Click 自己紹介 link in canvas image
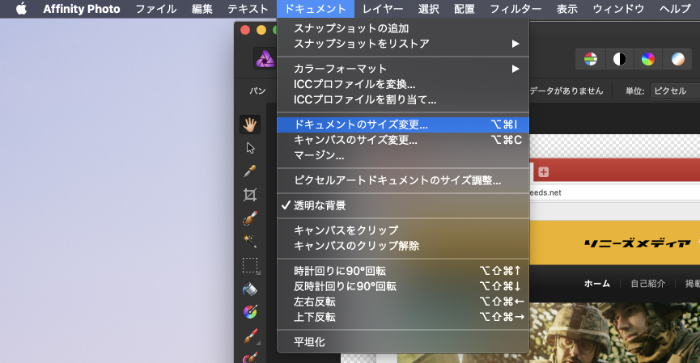 click(x=648, y=284)
